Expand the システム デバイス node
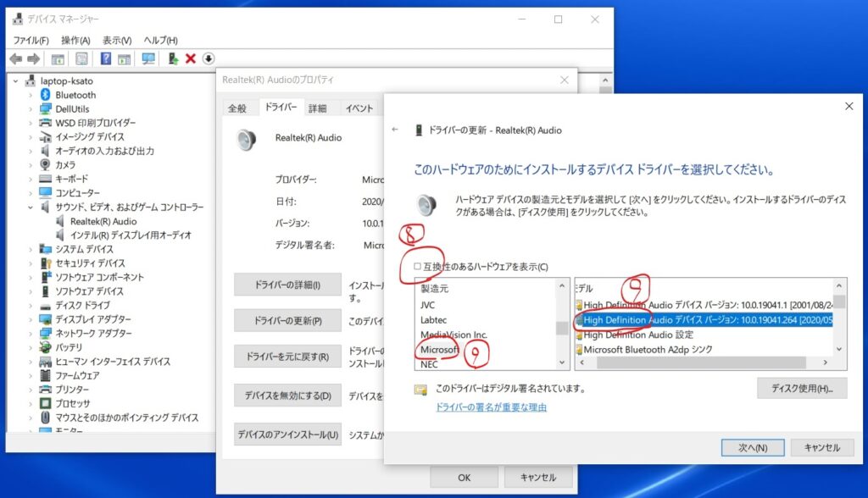The image size is (868, 498). pyautogui.click(x=31, y=250)
